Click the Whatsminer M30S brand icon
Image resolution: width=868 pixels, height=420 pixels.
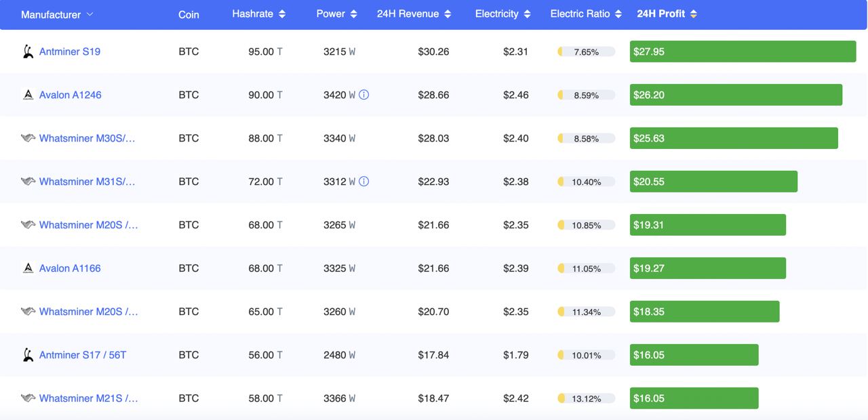pos(28,138)
